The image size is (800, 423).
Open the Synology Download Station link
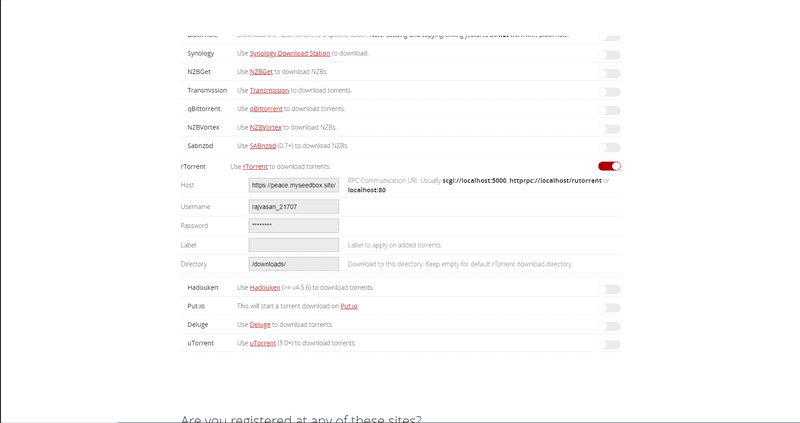[x=289, y=53]
